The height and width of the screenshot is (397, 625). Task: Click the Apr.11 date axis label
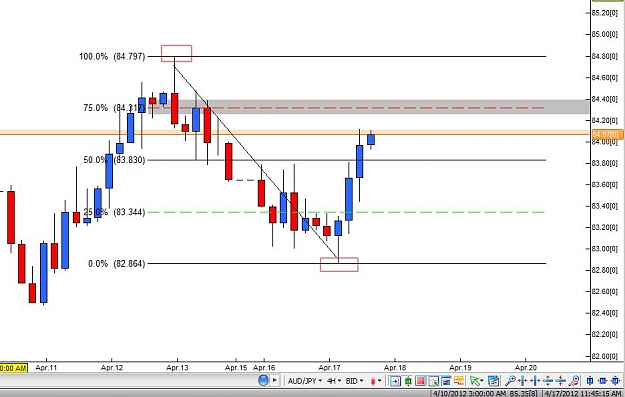click(46, 368)
